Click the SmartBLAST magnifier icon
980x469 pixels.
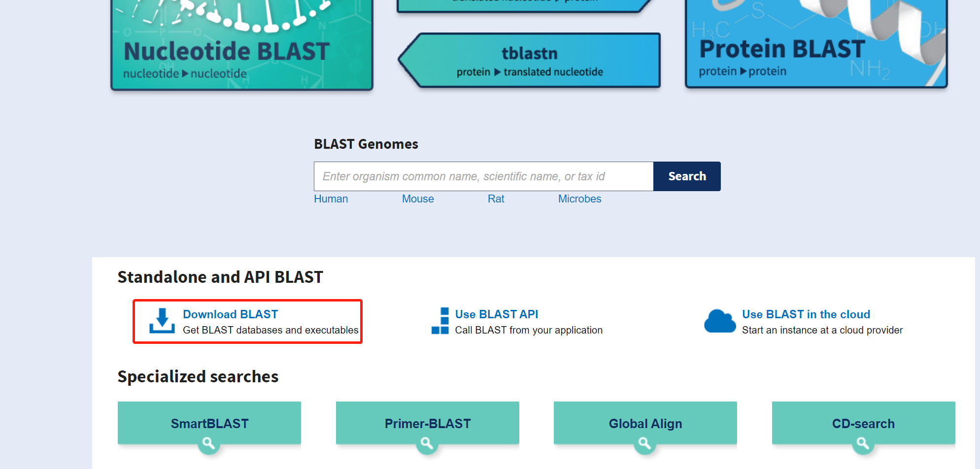point(209,444)
